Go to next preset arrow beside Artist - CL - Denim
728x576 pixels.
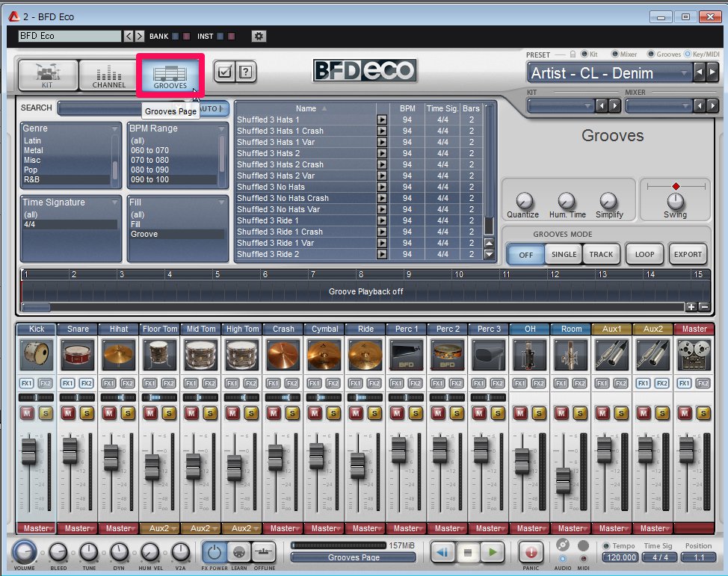tap(712, 72)
